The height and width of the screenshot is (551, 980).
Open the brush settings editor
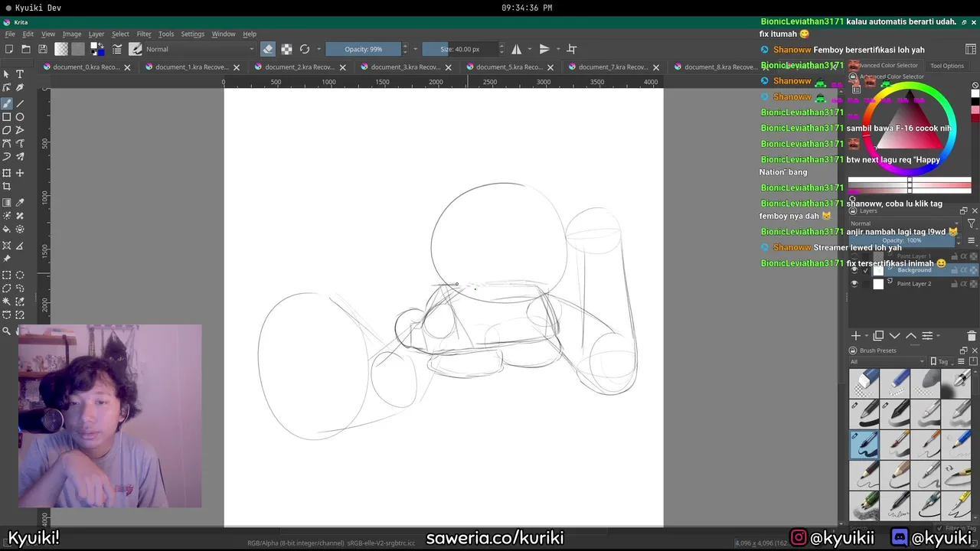point(117,49)
